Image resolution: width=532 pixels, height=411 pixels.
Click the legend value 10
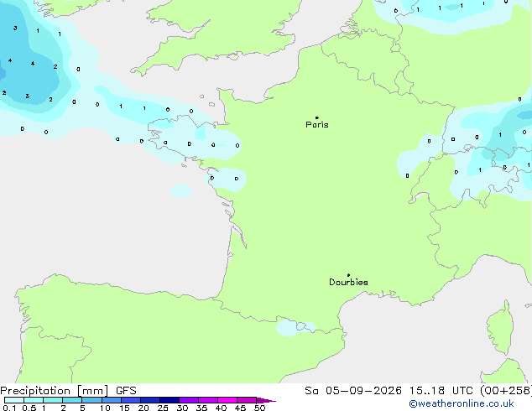(105, 408)
